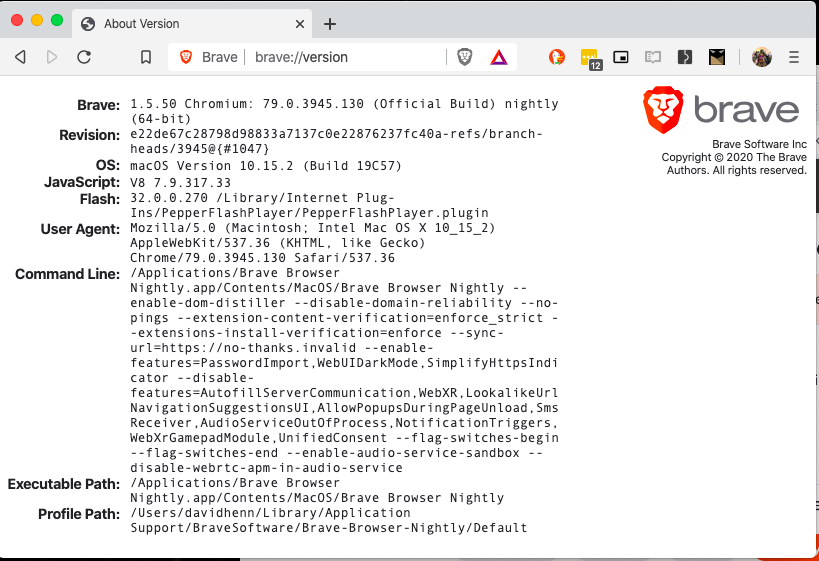
Task: Click the 'Flash:' label
Action: 100,200
